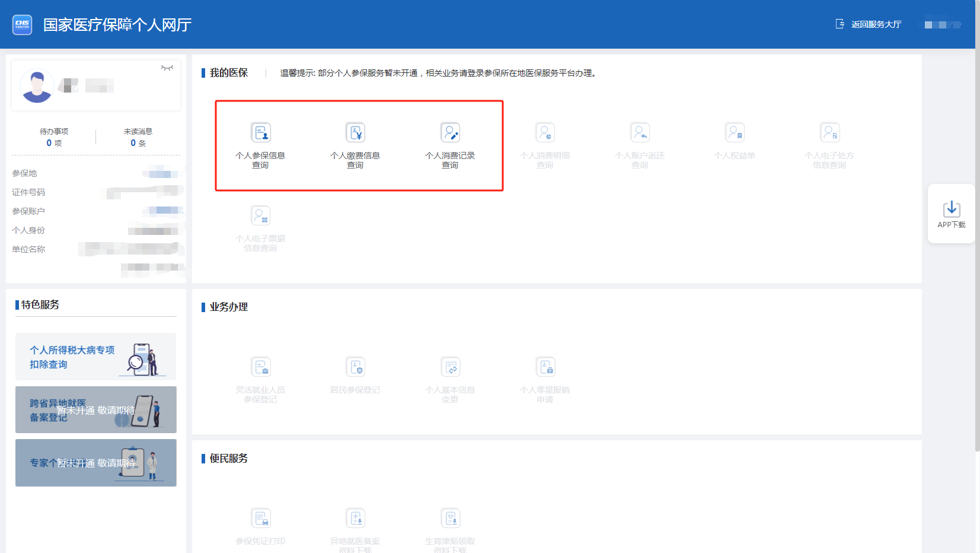Open 个人缴费信息查询
This screenshot has width=980, height=553.
point(355,144)
